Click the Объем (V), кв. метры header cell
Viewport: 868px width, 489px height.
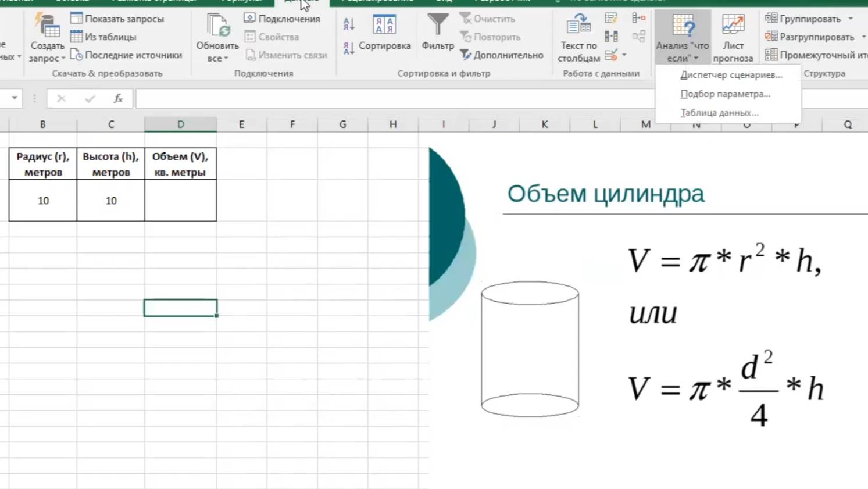[180, 164]
